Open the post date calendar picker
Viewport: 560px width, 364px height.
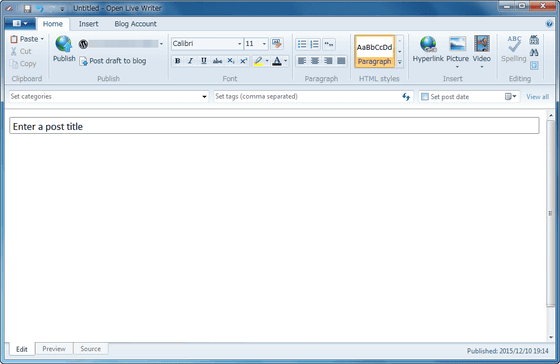point(511,96)
